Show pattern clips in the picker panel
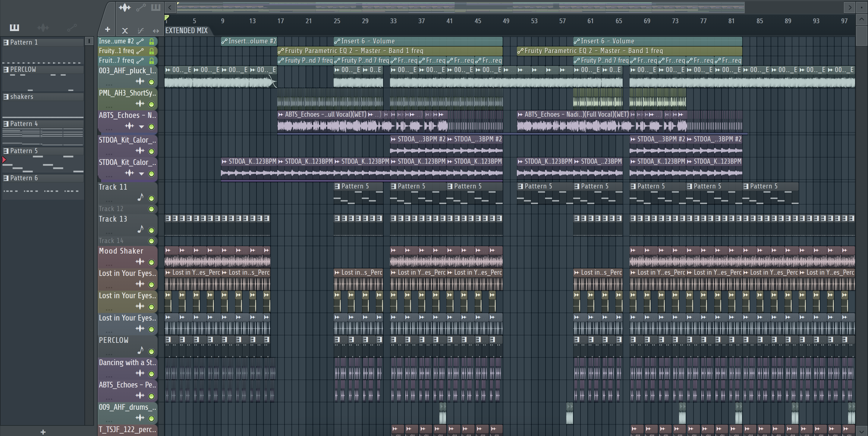Screen dimensions: 868x436 click(14, 27)
